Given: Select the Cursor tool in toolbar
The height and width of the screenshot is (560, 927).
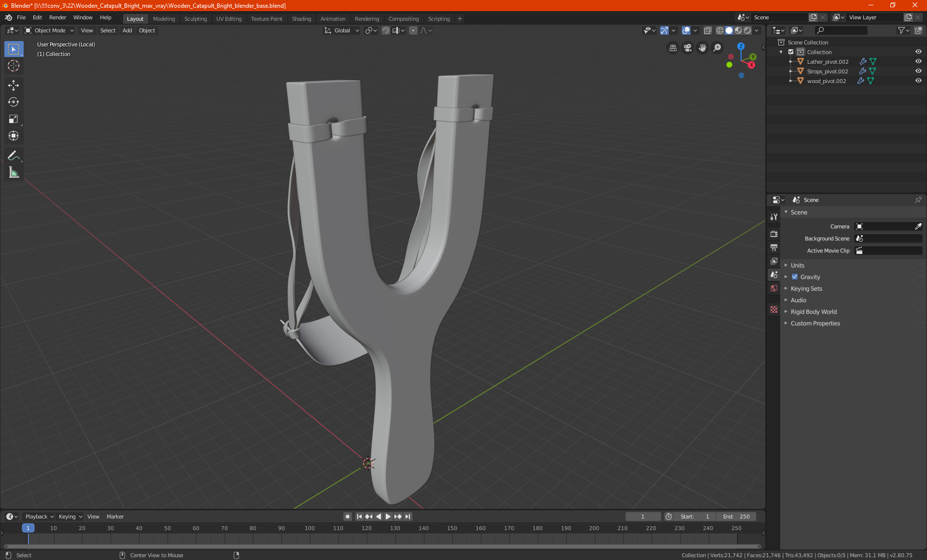Looking at the screenshot, I should 14,66.
